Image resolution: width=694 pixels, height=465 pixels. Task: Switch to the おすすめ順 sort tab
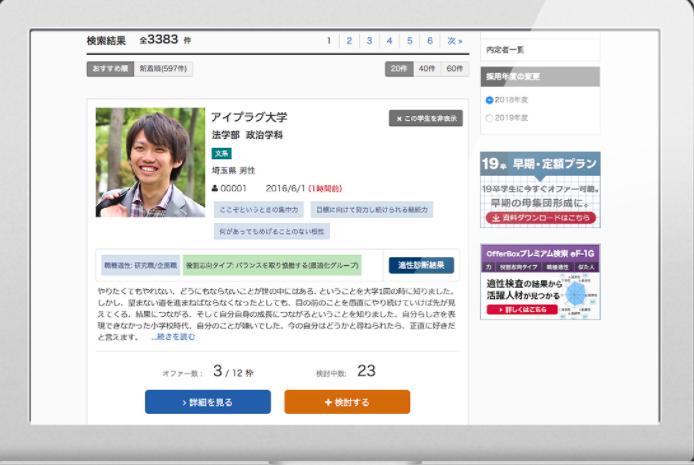[x=109, y=69]
